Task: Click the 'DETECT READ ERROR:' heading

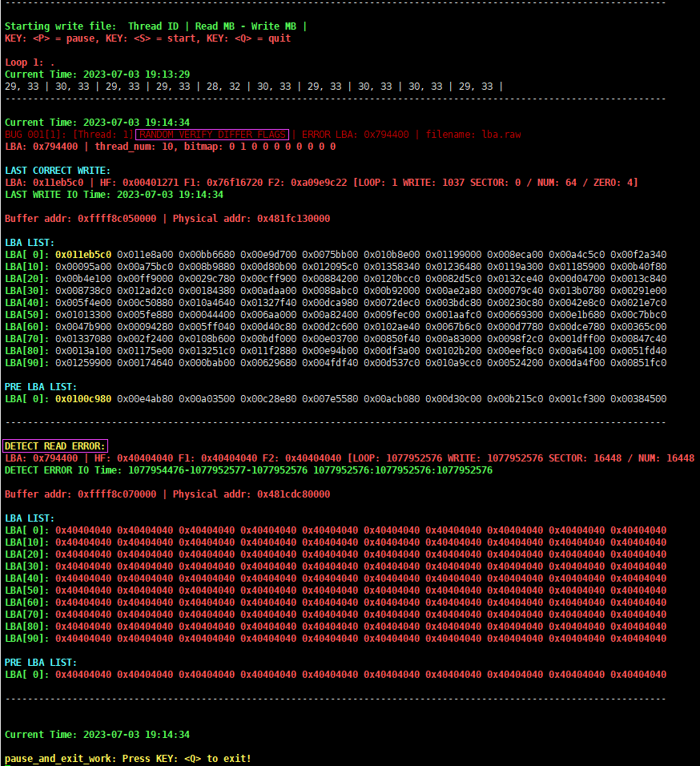Action: (54, 446)
